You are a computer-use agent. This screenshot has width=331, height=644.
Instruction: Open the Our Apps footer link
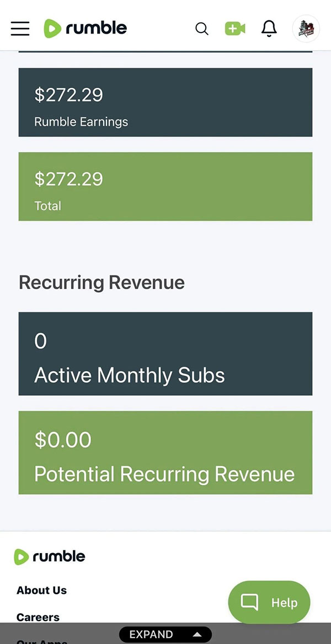42,641
